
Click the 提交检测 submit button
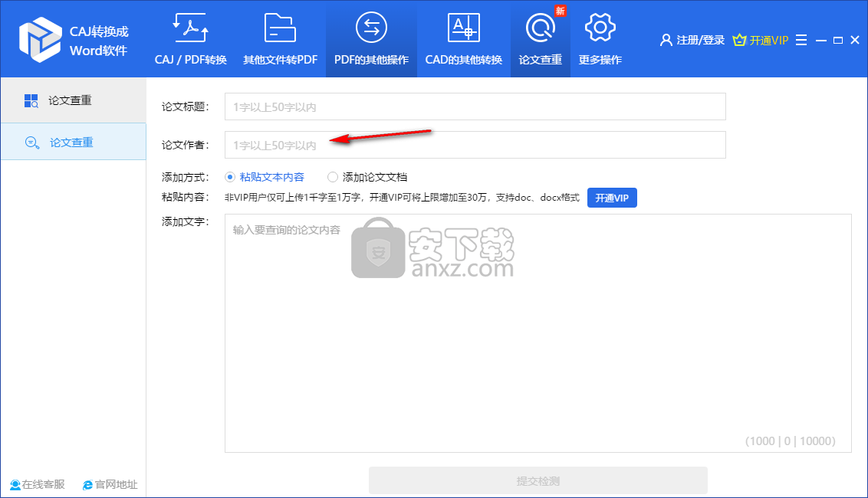tap(538, 481)
